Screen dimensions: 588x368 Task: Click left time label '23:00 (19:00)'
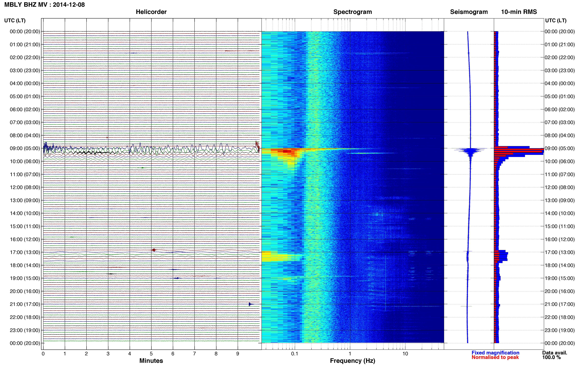coord(25,330)
